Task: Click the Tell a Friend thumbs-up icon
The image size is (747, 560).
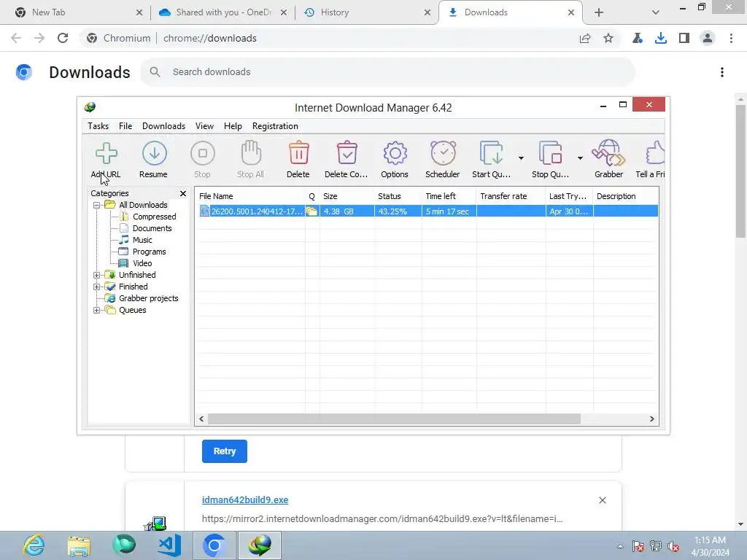Action: (655, 153)
